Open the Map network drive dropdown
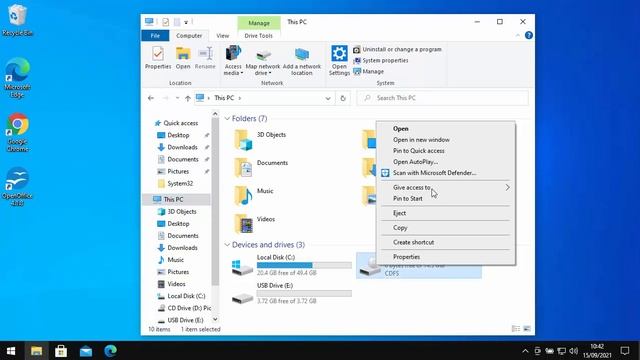Image resolution: width=640 pixels, height=360 pixels. coord(263,61)
